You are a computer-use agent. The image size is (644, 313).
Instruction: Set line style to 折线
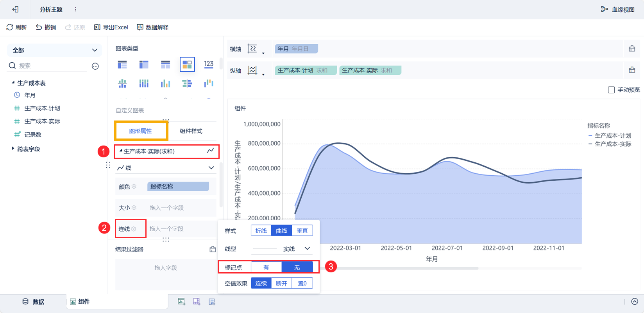tap(261, 231)
